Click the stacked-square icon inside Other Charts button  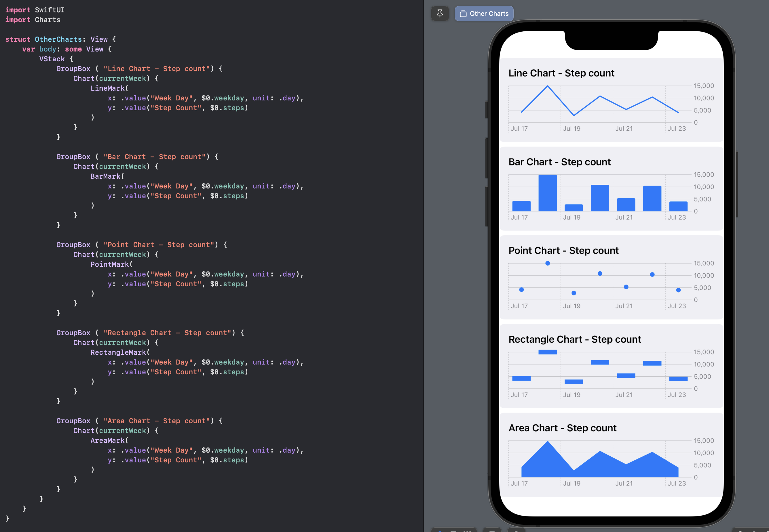tap(463, 14)
